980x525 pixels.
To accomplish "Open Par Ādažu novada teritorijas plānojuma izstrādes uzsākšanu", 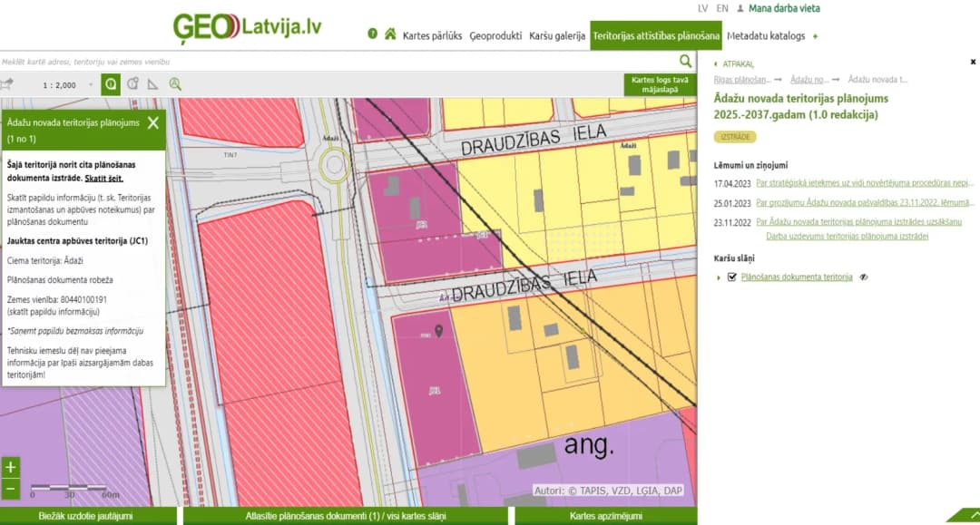I will click(858, 221).
